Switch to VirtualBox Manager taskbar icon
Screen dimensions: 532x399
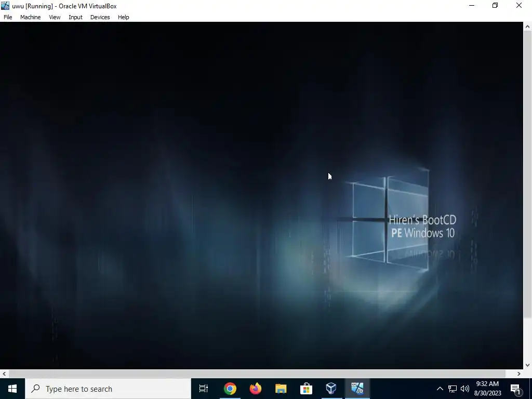click(x=331, y=389)
